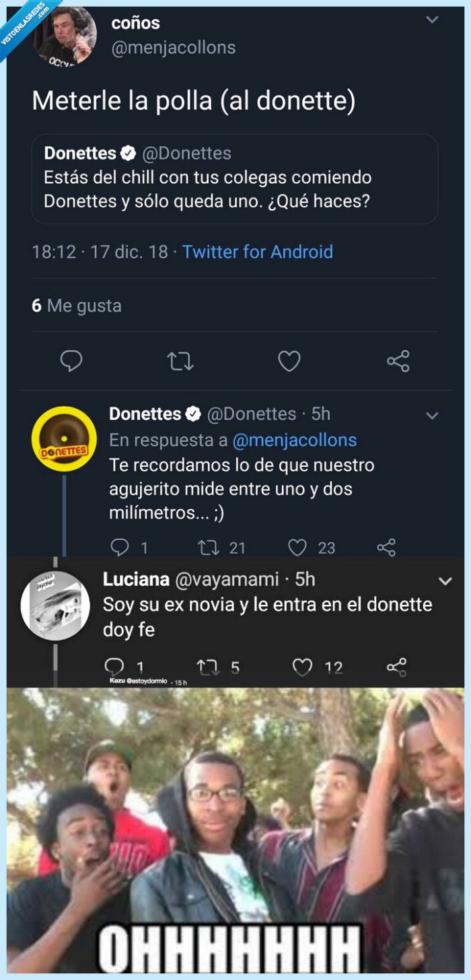
Task: Click the retweet icon under the main tweet
Action: coord(180,361)
